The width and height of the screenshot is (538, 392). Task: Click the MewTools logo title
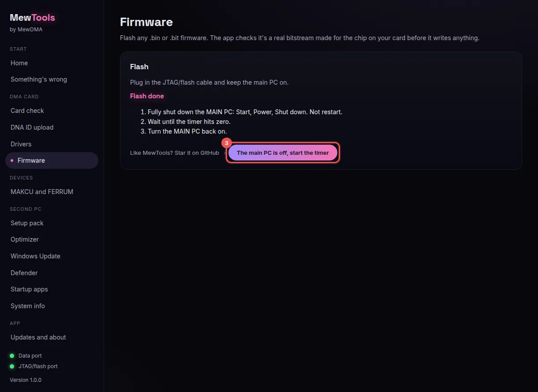click(x=32, y=18)
